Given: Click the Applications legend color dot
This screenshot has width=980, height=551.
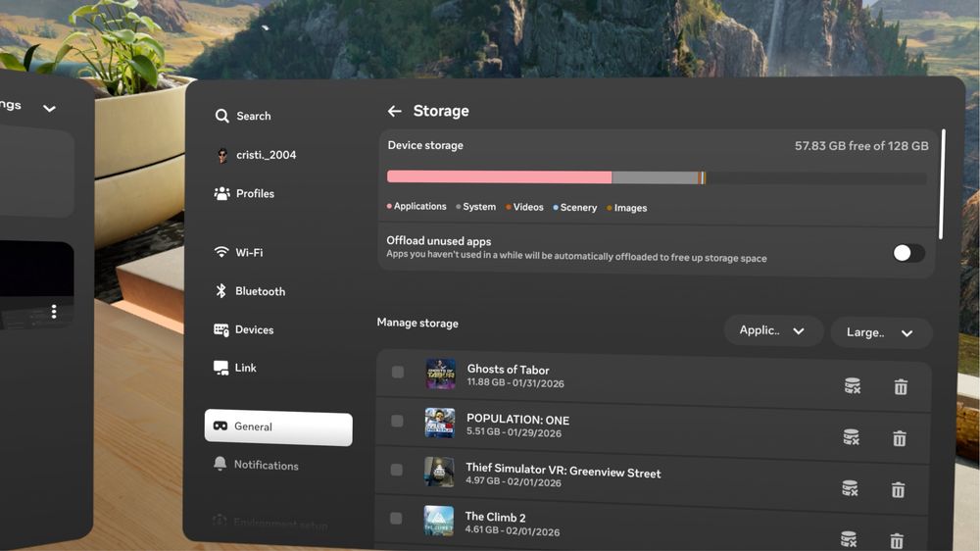Looking at the screenshot, I should [389, 206].
